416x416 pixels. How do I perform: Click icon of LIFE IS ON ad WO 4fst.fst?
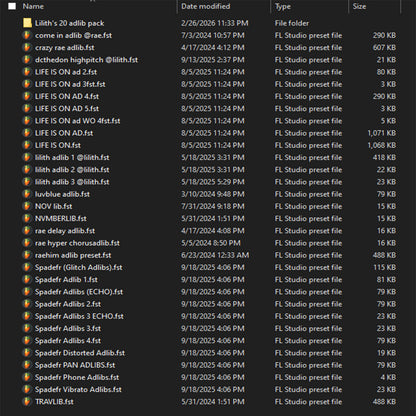point(27,121)
